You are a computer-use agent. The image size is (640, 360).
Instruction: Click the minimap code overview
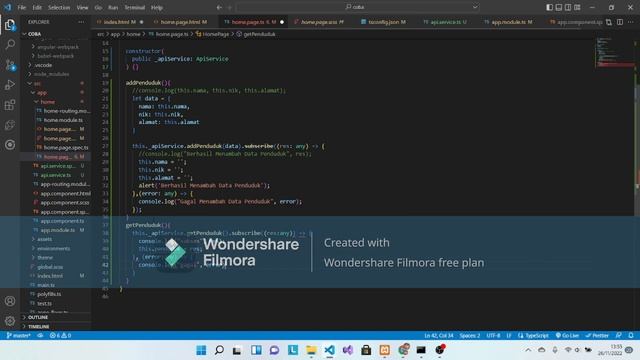click(x=615, y=53)
